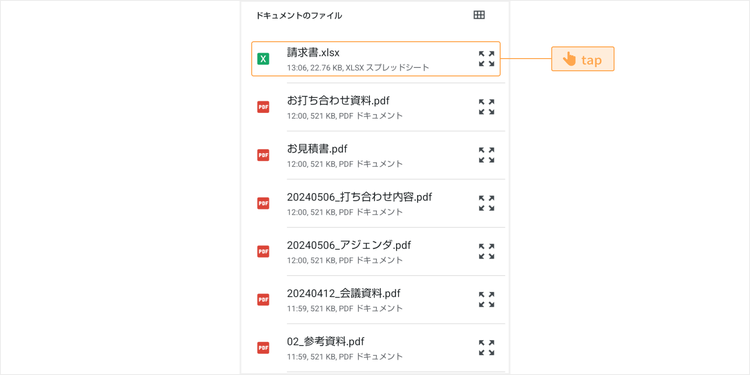Open 20240412_会議資料.pdf file name
750x375 pixels.
tap(344, 293)
